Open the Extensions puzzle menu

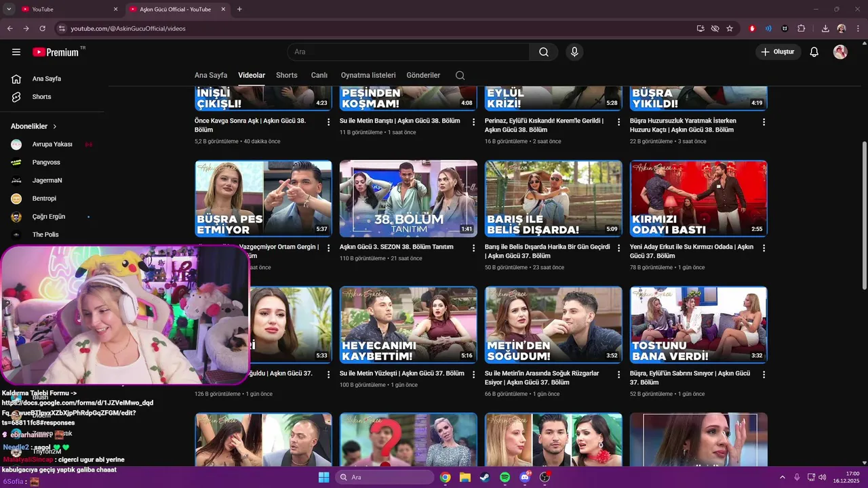[x=802, y=28]
